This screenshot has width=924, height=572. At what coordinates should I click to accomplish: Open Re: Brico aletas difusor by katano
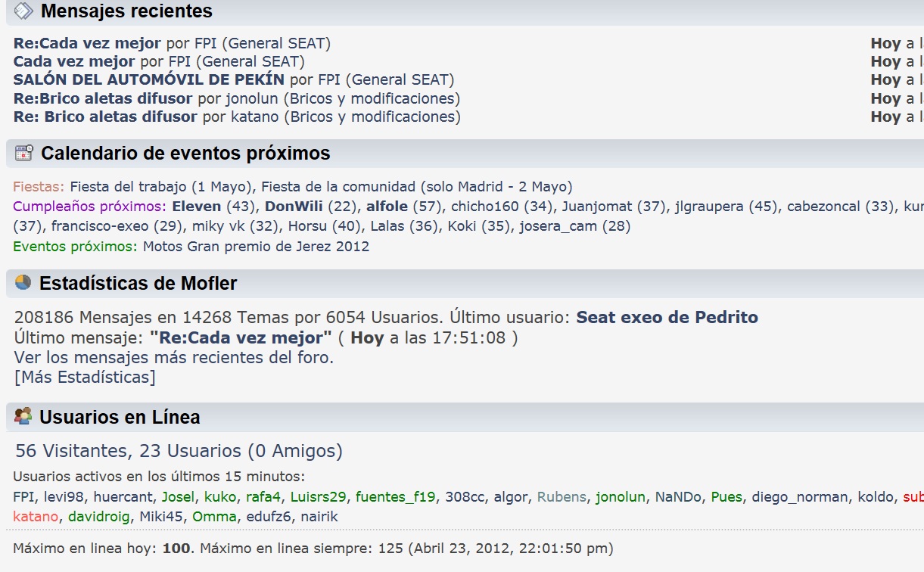[105, 117]
